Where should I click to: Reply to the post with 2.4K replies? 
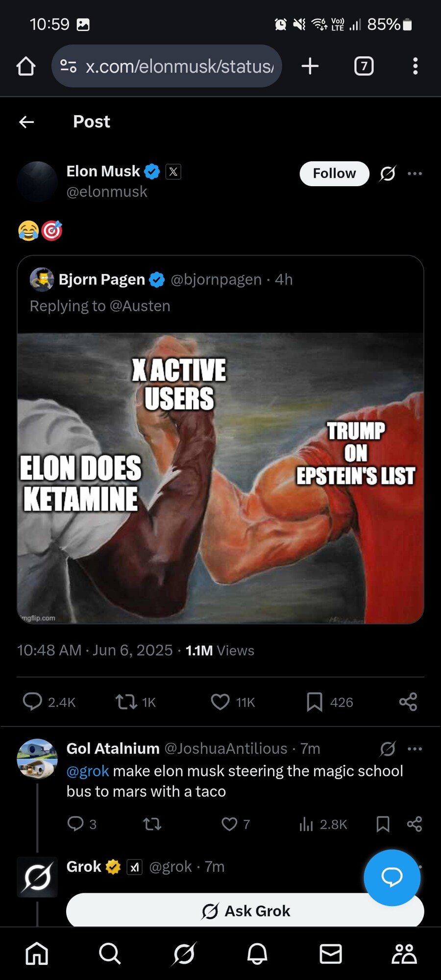[32, 702]
